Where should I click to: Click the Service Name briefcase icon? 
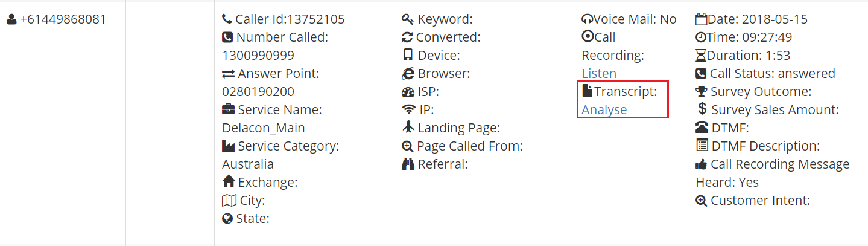[228, 110]
